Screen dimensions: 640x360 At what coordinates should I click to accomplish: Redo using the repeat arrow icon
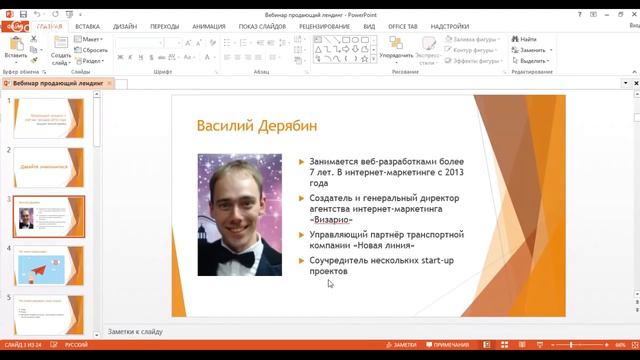coord(55,14)
